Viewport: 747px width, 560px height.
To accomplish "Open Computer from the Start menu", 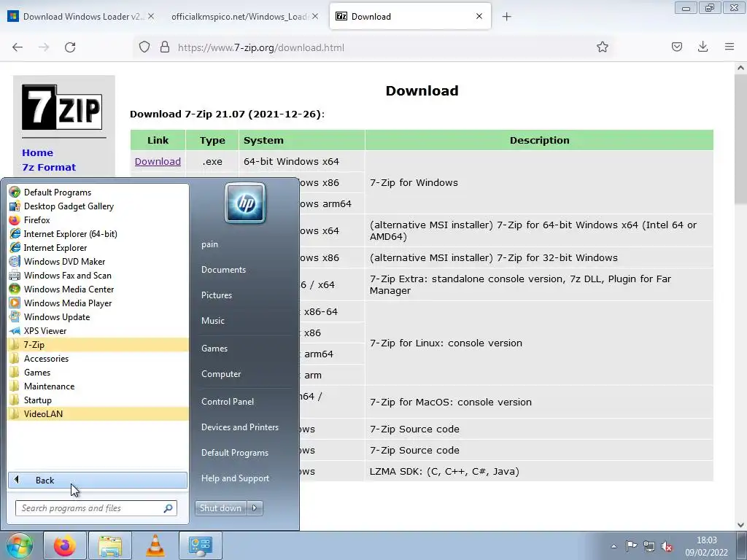I will click(221, 374).
